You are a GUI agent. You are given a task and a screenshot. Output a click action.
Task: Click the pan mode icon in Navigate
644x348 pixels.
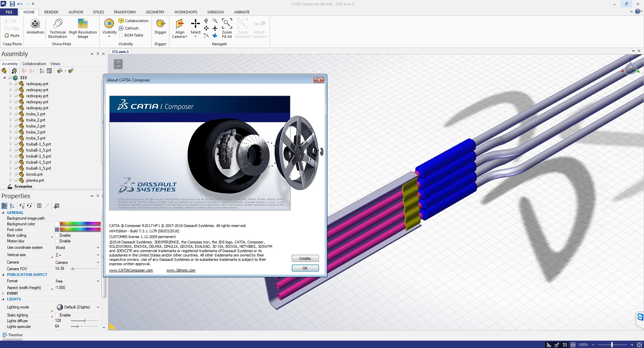pyautogui.click(x=206, y=28)
